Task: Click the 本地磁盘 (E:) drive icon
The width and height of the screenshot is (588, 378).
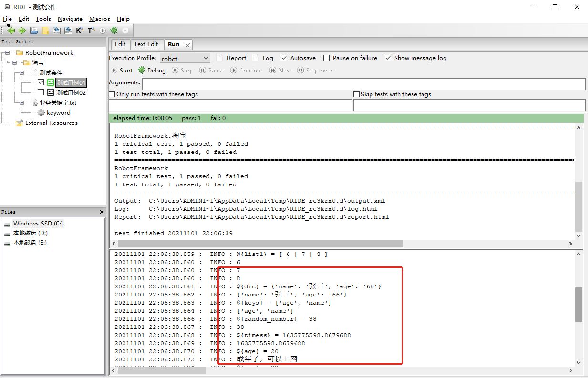Action: 7,243
